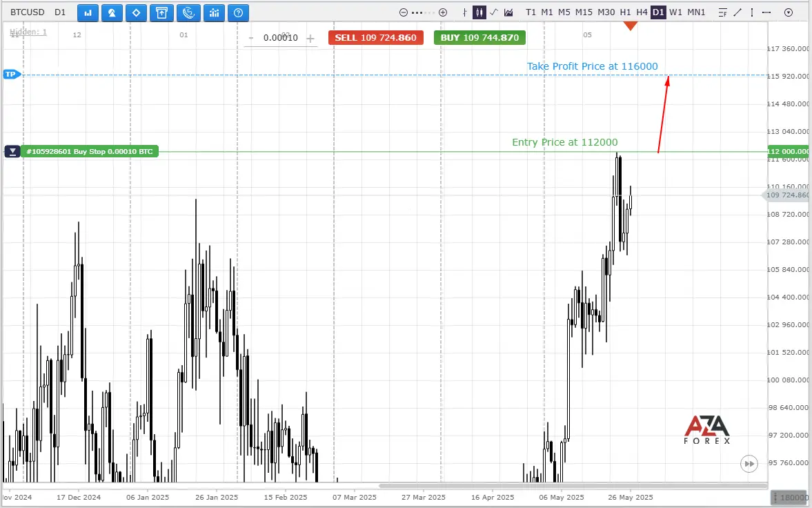The height and width of the screenshot is (508, 812).
Task: Zoom out chart with minus magnifier
Action: (x=404, y=12)
